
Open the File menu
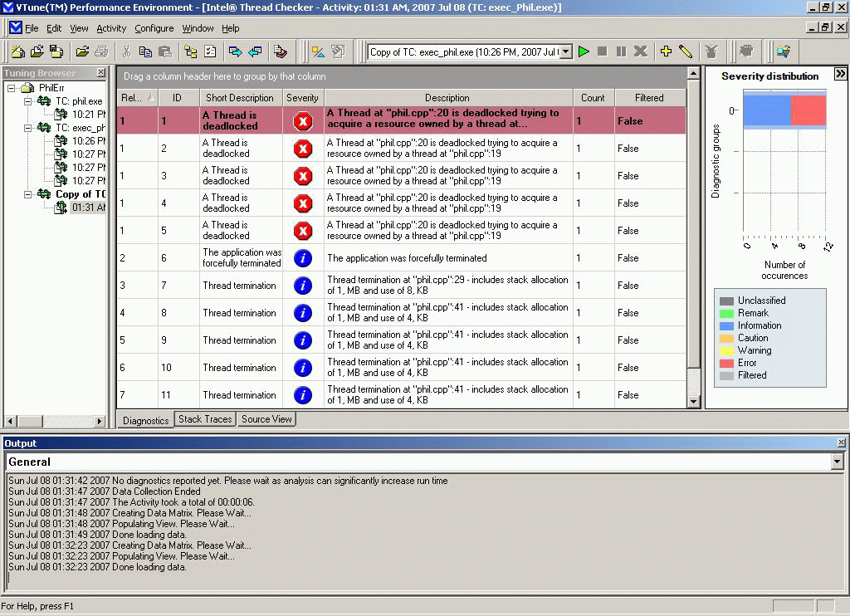click(x=32, y=28)
